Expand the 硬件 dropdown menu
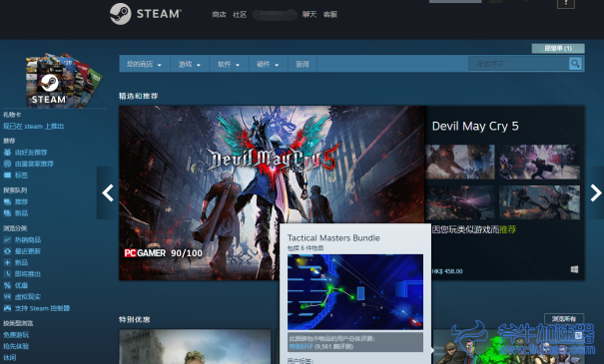This screenshot has width=604, height=364. tap(269, 64)
